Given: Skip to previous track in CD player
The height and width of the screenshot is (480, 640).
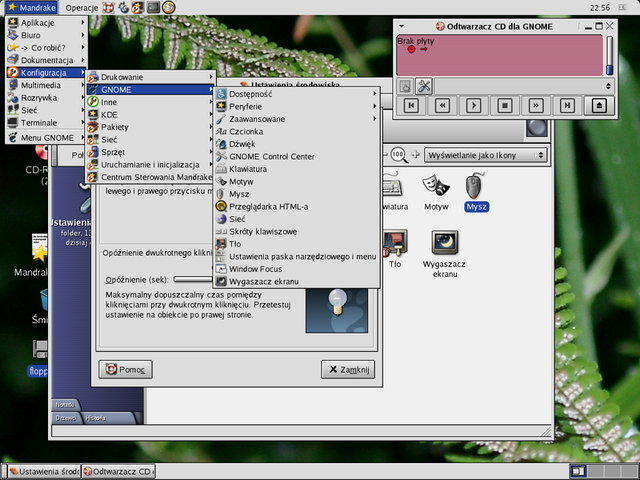Looking at the screenshot, I should pos(411,106).
